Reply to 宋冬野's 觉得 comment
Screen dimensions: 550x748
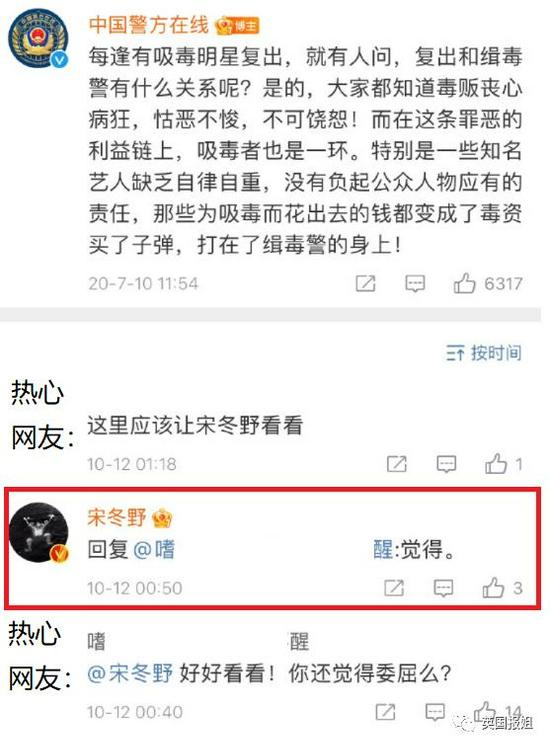[x=443, y=588]
